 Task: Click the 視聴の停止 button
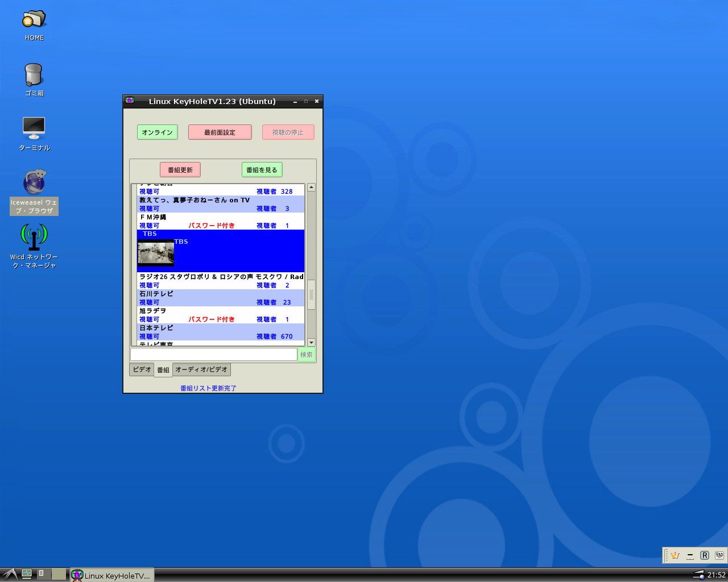288,132
